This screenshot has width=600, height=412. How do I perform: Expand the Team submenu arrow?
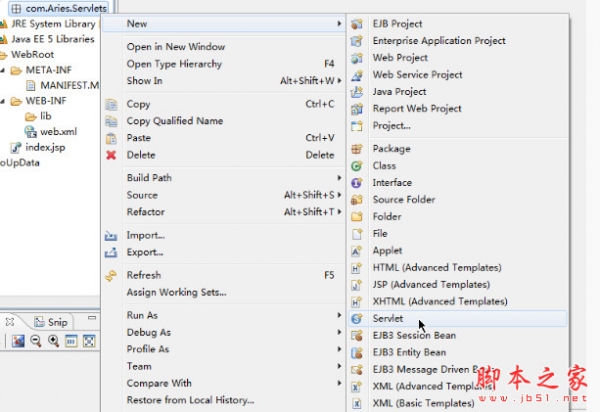pyautogui.click(x=339, y=366)
